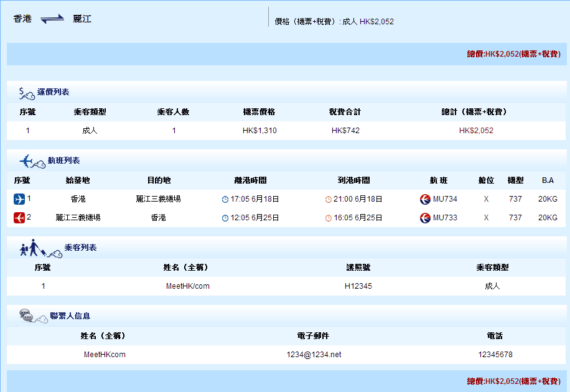Select the flight number MU733
Screen dimensions: 570x392
[x=445, y=218]
